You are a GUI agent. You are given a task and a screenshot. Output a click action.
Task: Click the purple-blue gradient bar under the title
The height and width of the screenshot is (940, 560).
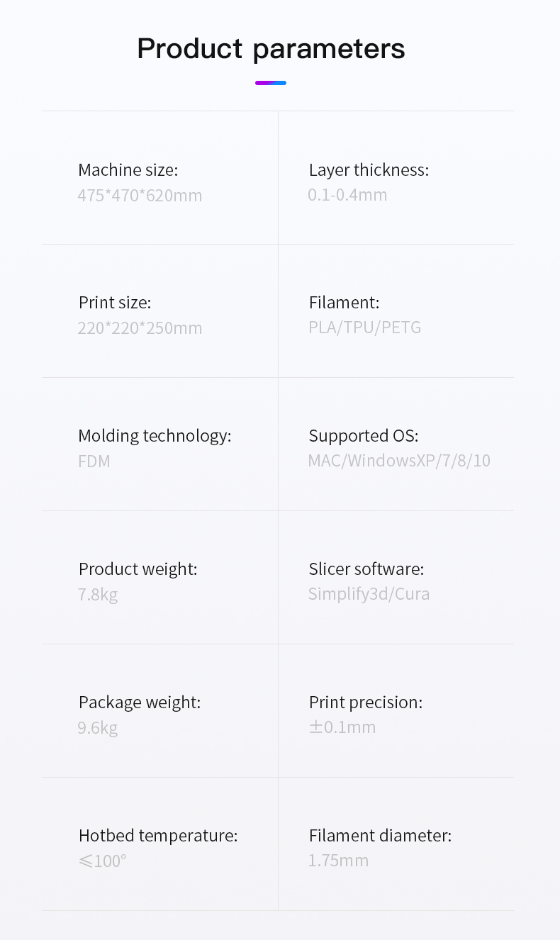point(271,83)
